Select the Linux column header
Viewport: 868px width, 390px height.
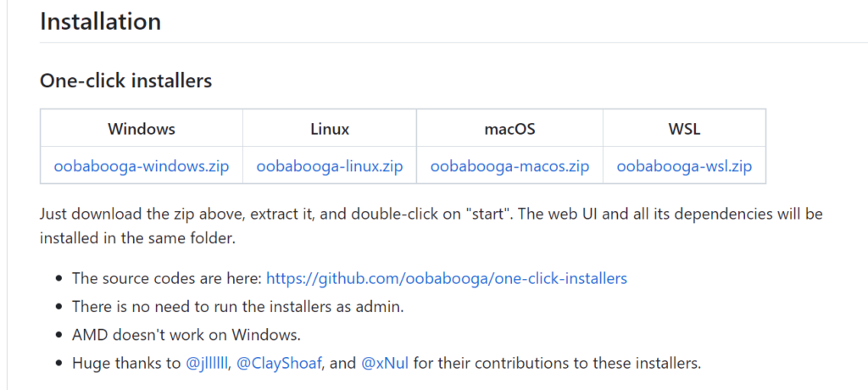330,130
